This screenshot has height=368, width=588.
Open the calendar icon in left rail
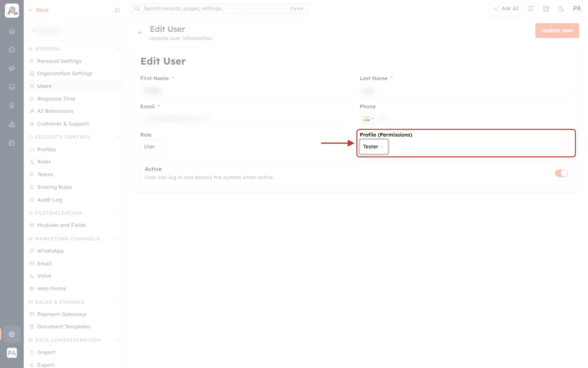[12, 143]
